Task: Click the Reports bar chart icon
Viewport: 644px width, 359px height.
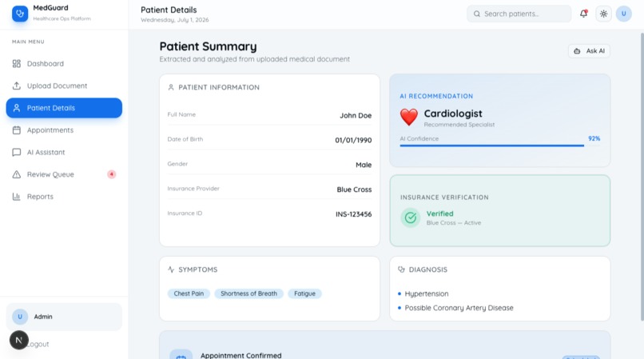Action: click(x=17, y=197)
